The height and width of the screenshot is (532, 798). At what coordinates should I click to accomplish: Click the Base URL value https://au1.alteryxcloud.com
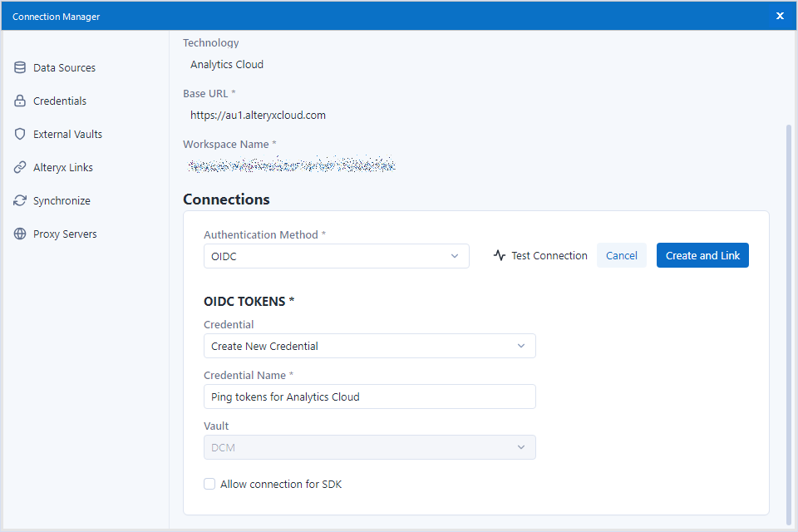coord(258,115)
